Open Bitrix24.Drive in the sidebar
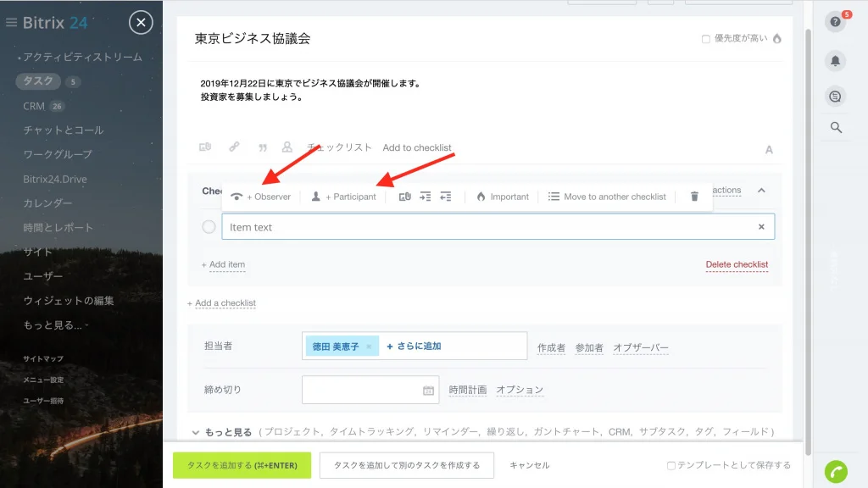868x488 pixels. (55, 180)
